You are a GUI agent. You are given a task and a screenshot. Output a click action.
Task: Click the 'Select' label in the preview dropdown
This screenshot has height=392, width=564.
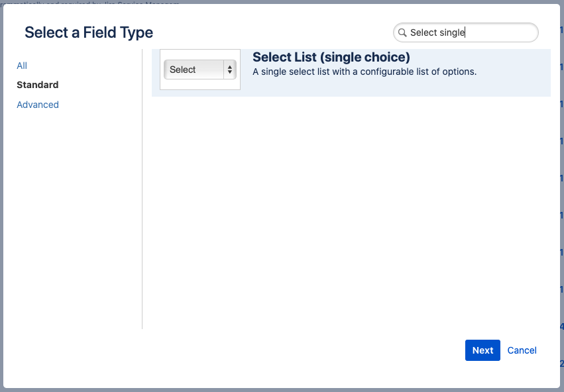pyautogui.click(x=184, y=69)
